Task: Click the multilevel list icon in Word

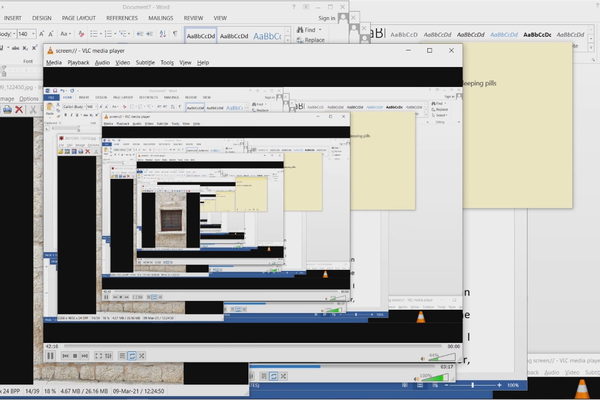Action: click(122, 34)
